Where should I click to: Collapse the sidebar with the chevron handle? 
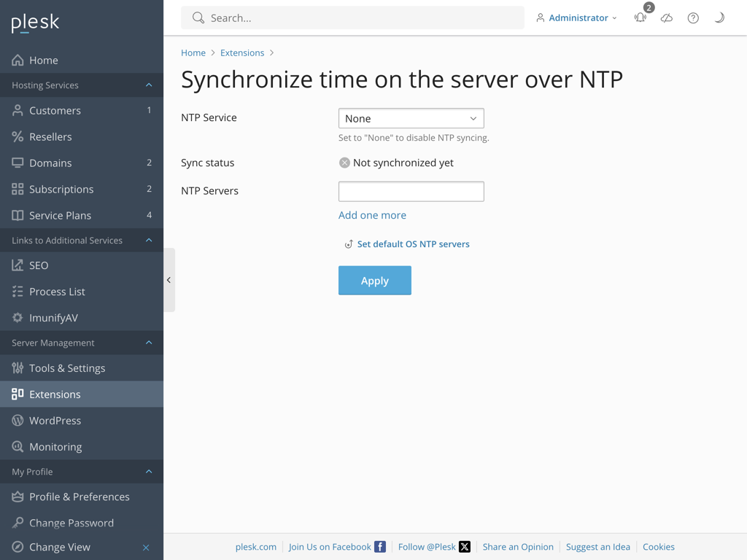click(x=169, y=279)
